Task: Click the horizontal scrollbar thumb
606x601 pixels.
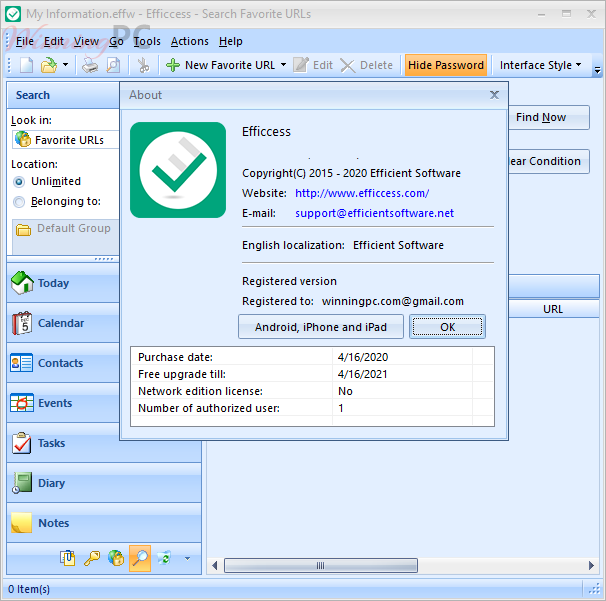Action: 320,565
